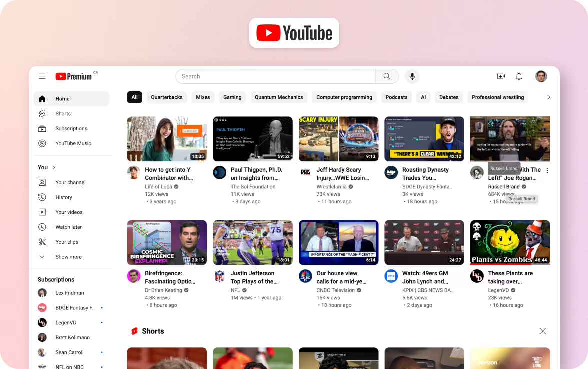Open Subscriptions in the sidebar
This screenshot has width=588, height=369.
[71, 128]
